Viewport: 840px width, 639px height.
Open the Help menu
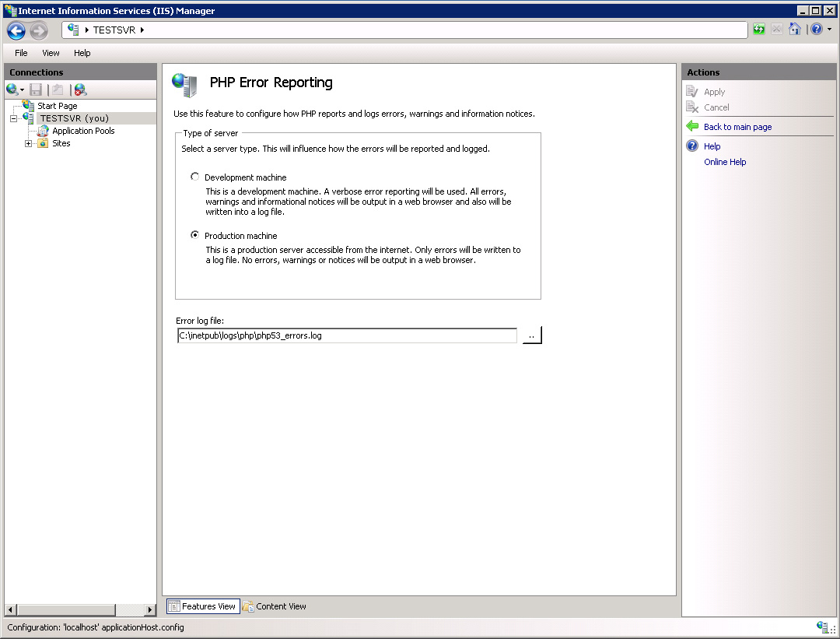[x=82, y=53]
